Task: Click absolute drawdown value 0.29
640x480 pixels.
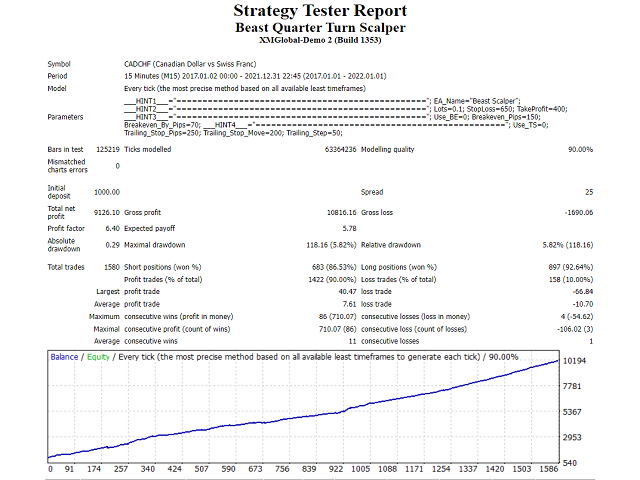Action: pyautogui.click(x=113, y=245)
